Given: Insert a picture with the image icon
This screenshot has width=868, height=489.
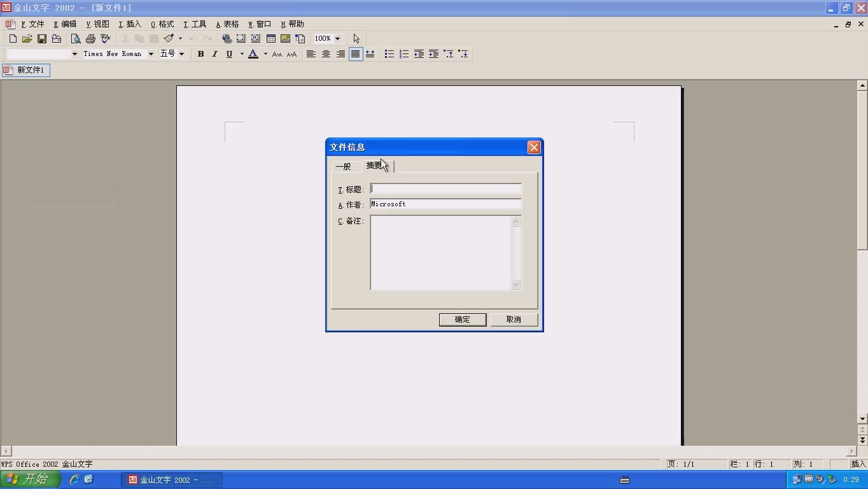Looking at the screenshot, I should pyautogui.click(x=285, y=39).
